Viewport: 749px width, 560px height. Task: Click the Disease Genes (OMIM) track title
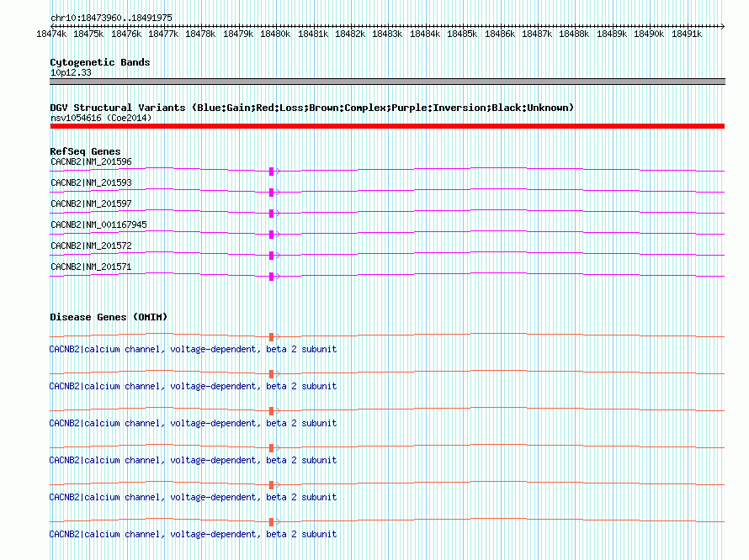point(109,317)
